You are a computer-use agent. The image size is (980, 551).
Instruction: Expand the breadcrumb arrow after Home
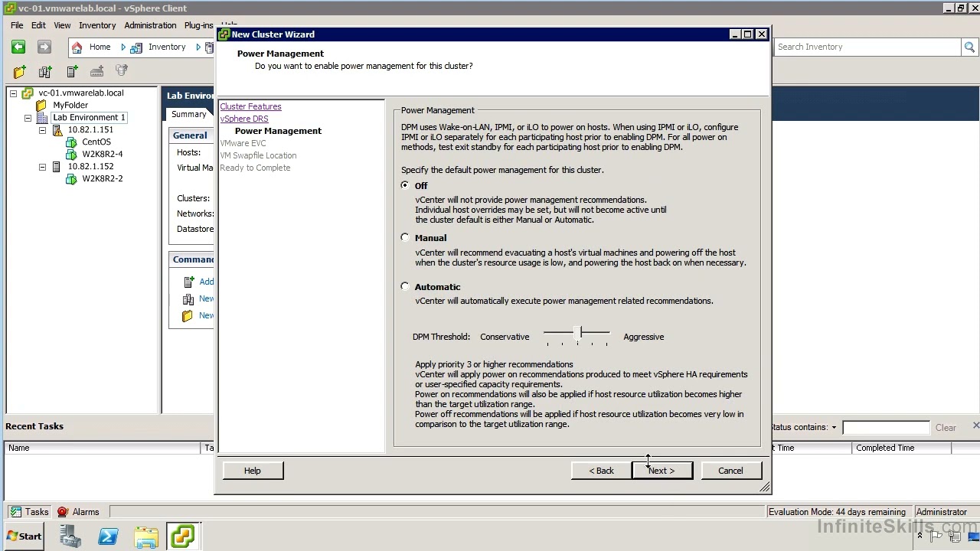(x=122, y=47)
